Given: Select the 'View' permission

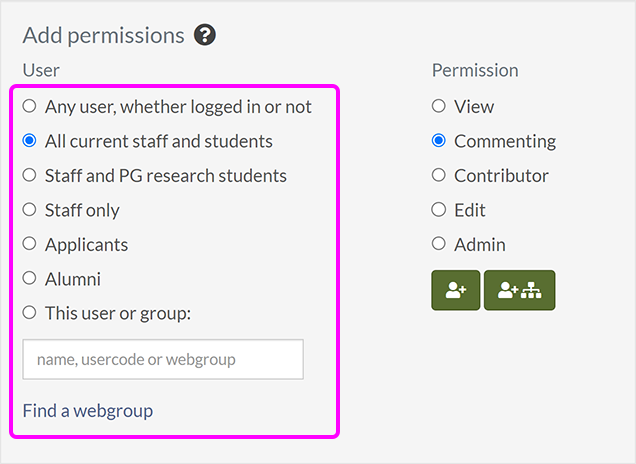Looking at the screenshot, I should click(439, 106).
